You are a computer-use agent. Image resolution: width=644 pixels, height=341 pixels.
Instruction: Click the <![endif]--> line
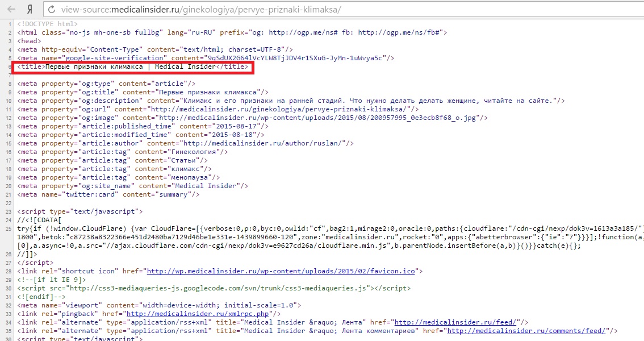point(41,297)
